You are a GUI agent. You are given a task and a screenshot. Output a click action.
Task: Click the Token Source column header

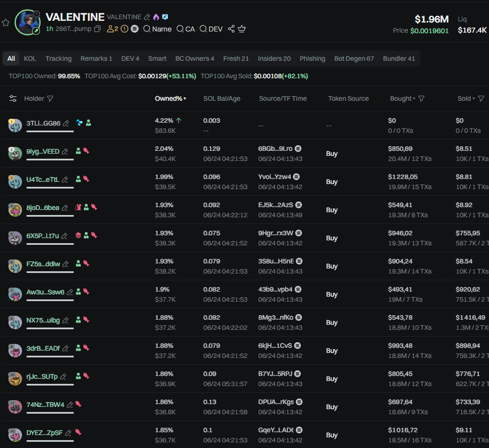coord(348,98)
